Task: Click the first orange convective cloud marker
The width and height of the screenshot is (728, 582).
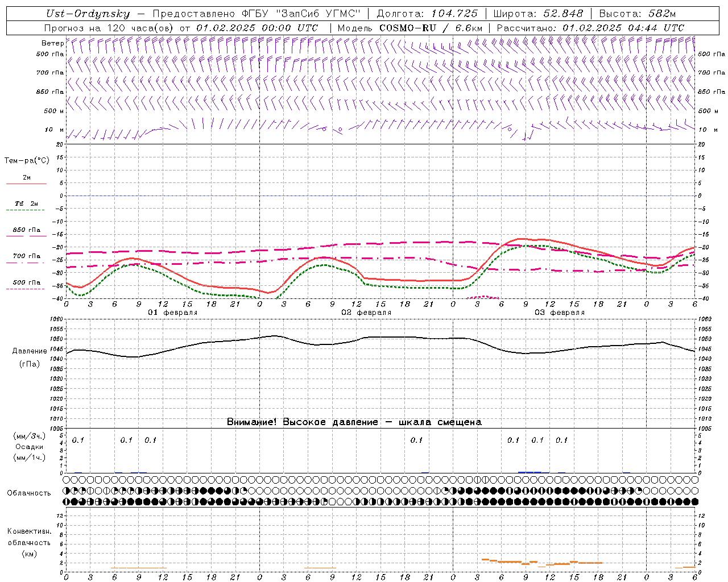Action: click(x=485, y=560)
